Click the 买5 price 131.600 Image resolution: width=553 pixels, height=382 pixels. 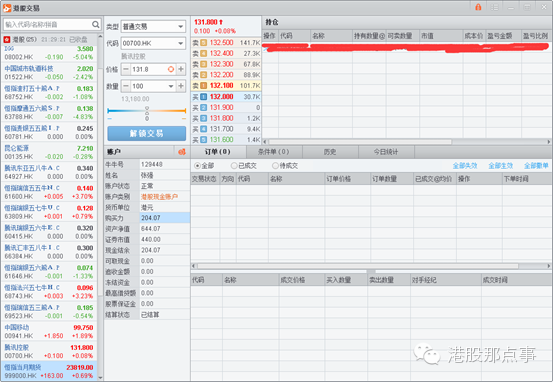click(221, 140)
